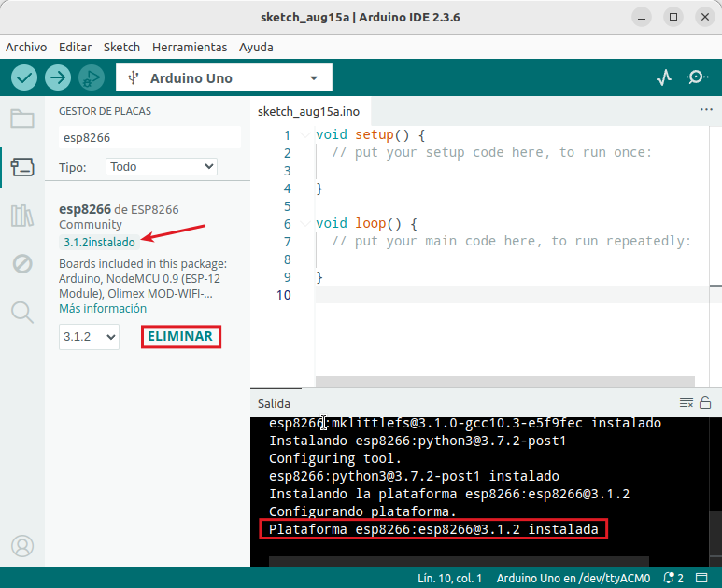The image size is (722, 588).
Task: Click the 'Configurando plataforma.' output line
Action: coord(362,511)
